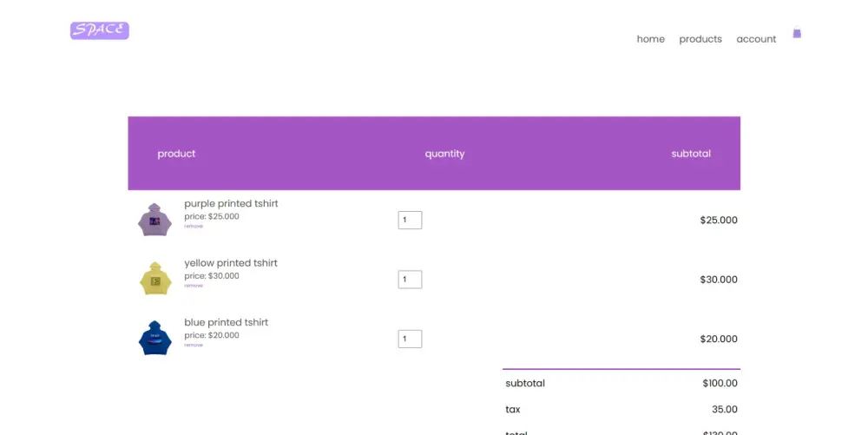The width and height of the screenshot is (868, 435).
Task: Remove the blue printed tshirt
Action: coord(194,345)
